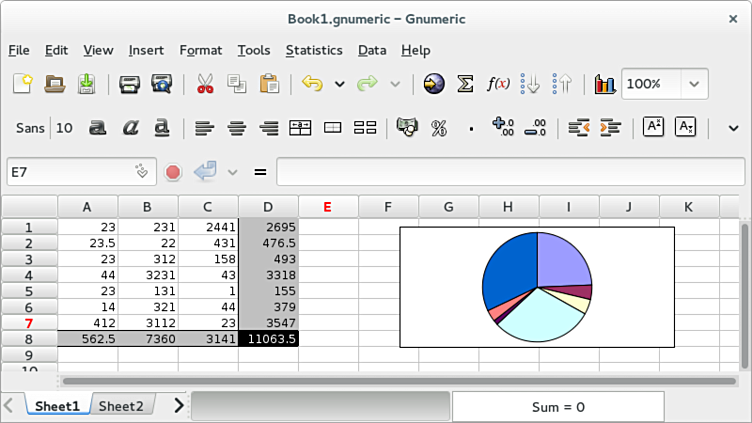Click the Sum (sigma) function icon

[465, 84]
